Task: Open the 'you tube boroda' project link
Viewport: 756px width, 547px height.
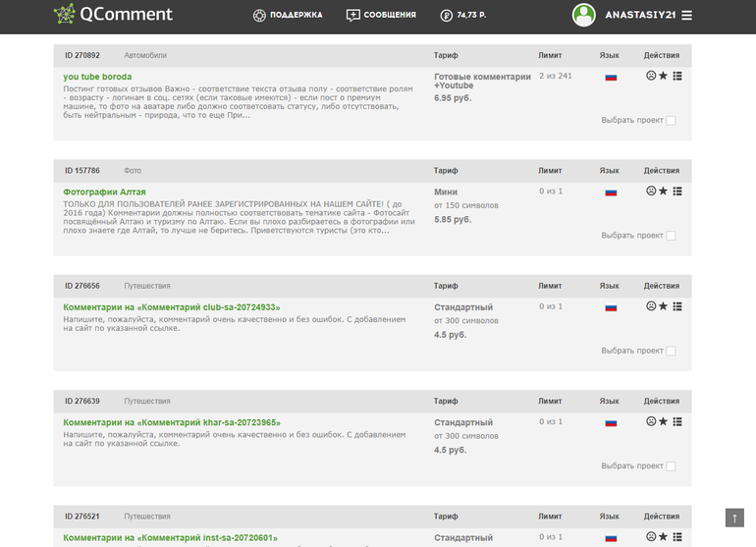Action: point(97,77)
